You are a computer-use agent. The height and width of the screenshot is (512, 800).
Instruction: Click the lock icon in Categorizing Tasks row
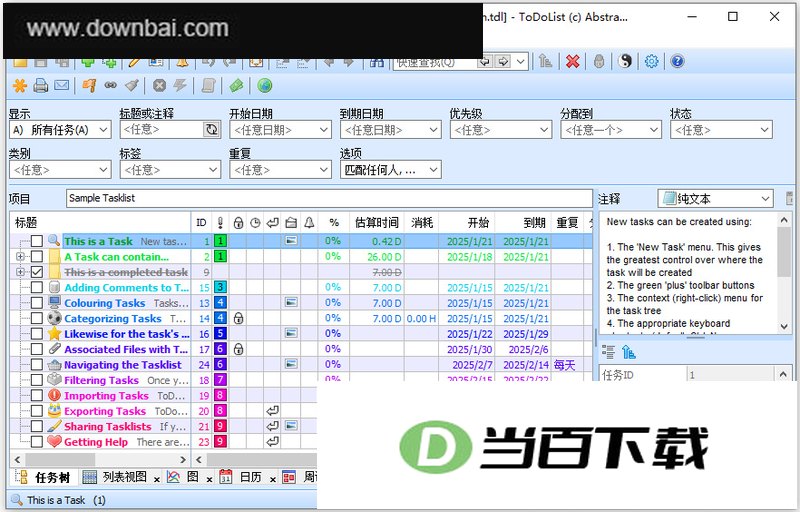pyautogui.click(x=238, y=319)
